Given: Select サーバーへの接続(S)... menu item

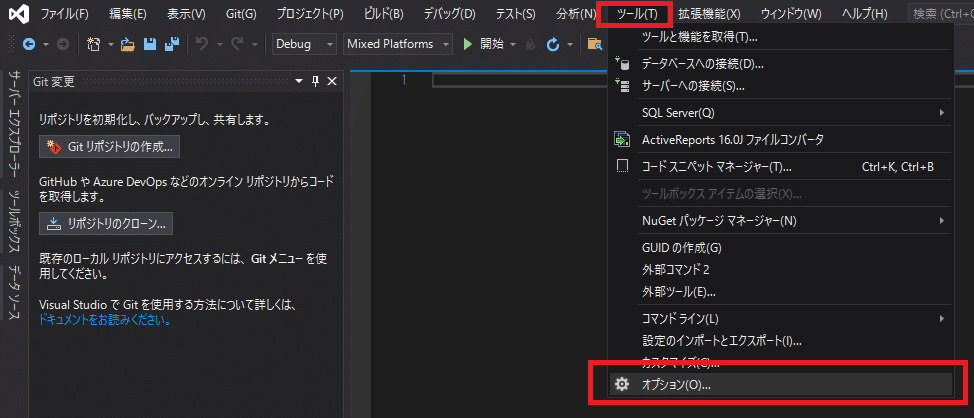Looking at the screenshot, I should (779, 85).
